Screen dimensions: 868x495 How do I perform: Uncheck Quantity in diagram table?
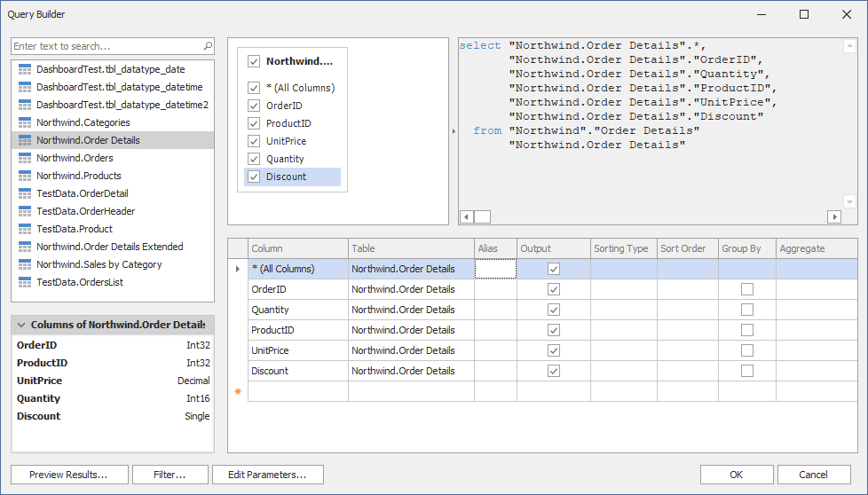point(254,159)
